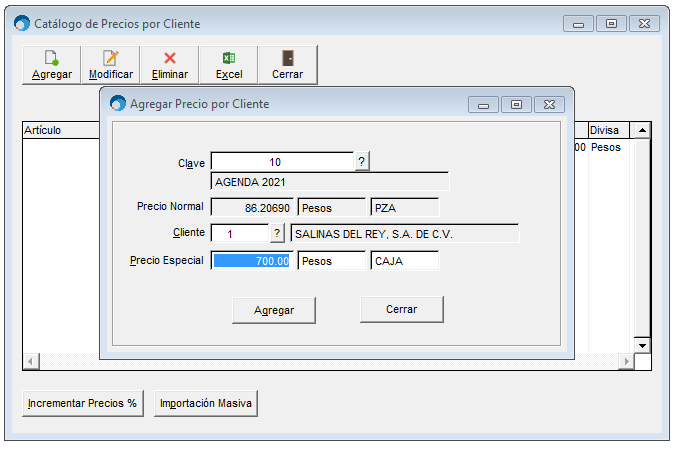Click the horizontal scrollbar right arrow
Image resolution: width=678 pixels, height=450 pixels.
(627, 361)
